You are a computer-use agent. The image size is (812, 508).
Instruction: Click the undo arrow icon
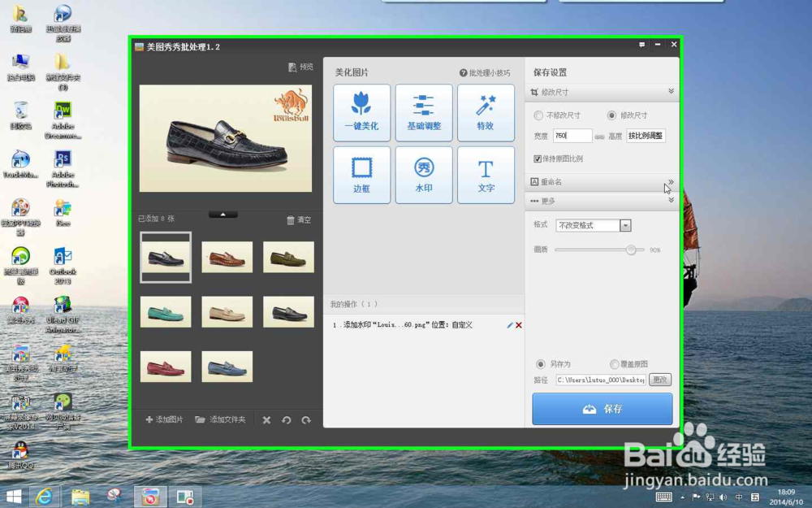tap(287, 420)
